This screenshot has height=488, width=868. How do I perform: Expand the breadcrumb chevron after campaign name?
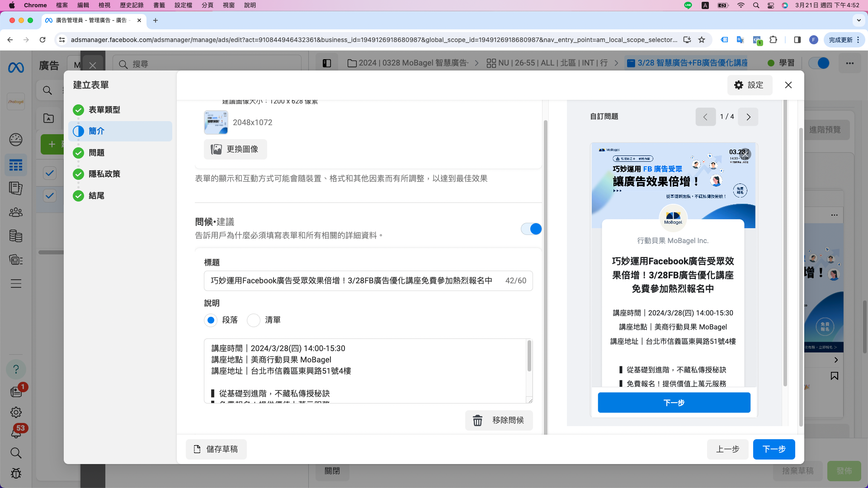pos(476,63)
